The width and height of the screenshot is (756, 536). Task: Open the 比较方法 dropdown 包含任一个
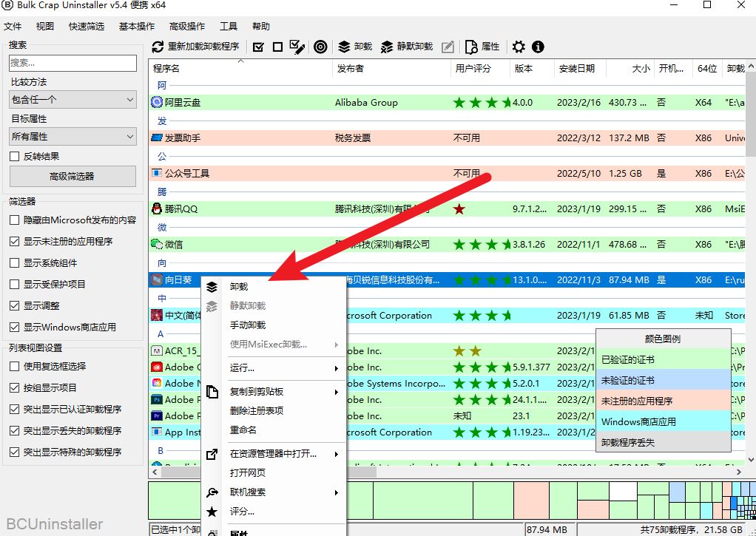pyautogui.click(x=72, y=100)
